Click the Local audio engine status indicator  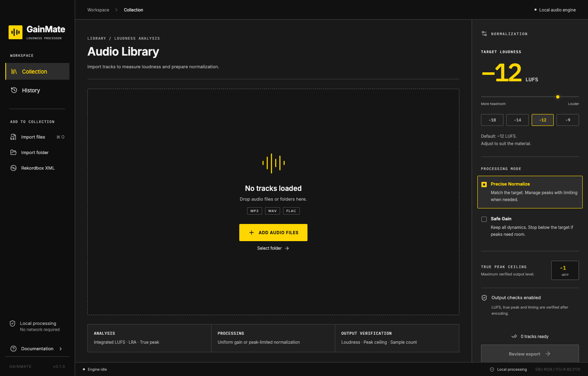click(555, 10)
